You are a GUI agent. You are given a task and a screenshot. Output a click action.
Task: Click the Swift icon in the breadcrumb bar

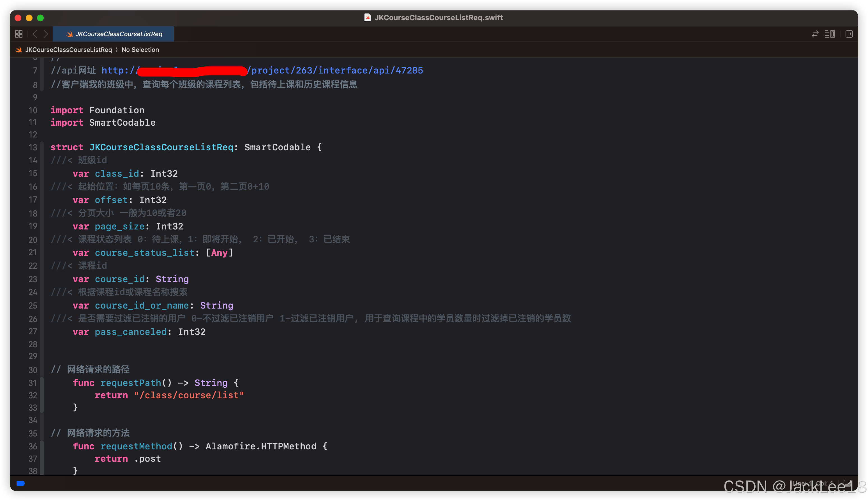point(18,50)
